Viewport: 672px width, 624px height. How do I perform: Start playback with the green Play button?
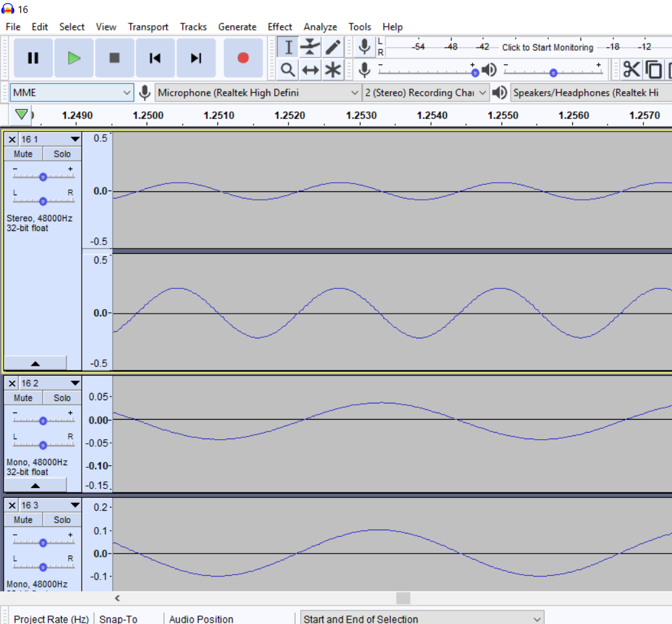74,58
